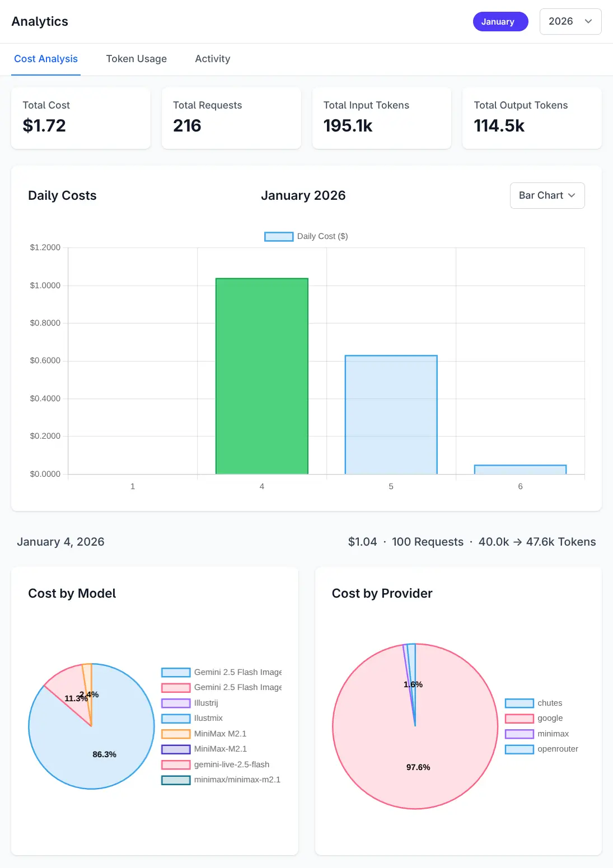The width and height of the screenshot is (613, 868).
Task: Click the small day 6 cost bar
Action: (520, 470)
